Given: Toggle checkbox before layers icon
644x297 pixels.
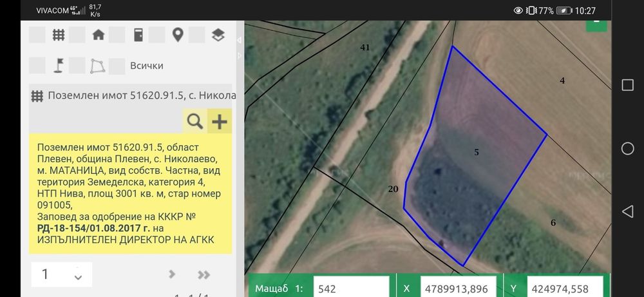Looking at the screenshot, I should [196, 35].
